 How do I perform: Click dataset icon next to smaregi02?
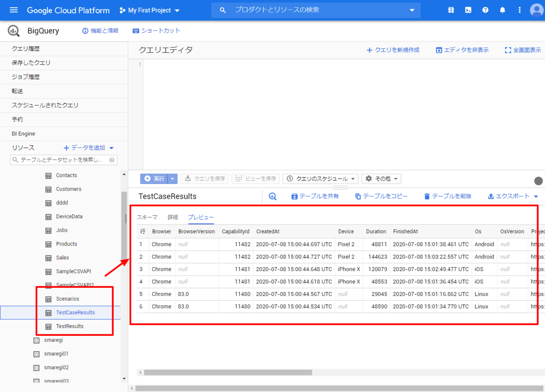coord(36,367)
